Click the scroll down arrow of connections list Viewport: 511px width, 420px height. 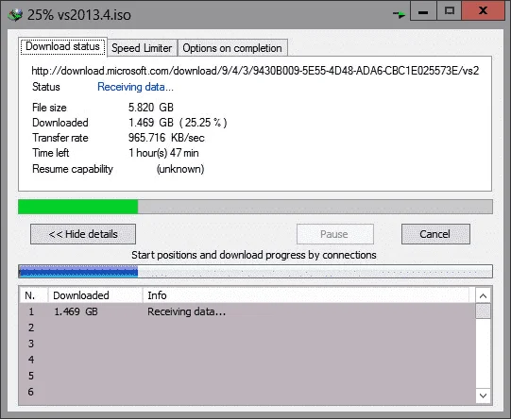click(x=483, y=395)
